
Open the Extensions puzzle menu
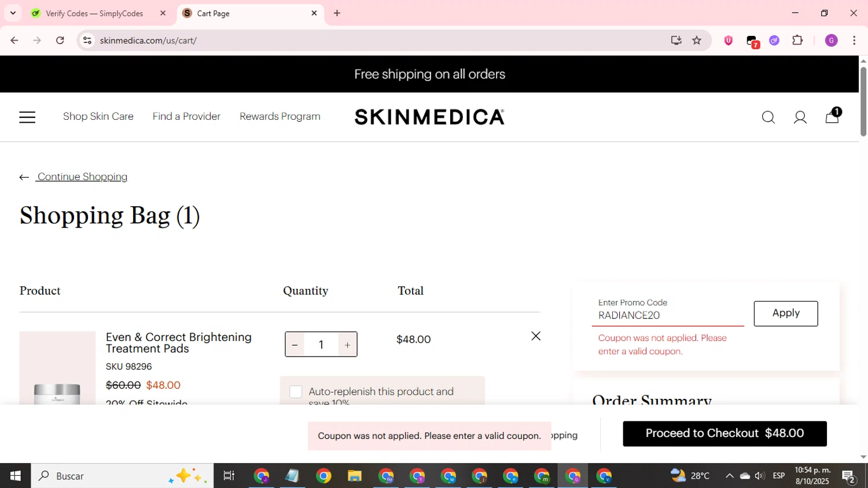click(x=797, y=41)
